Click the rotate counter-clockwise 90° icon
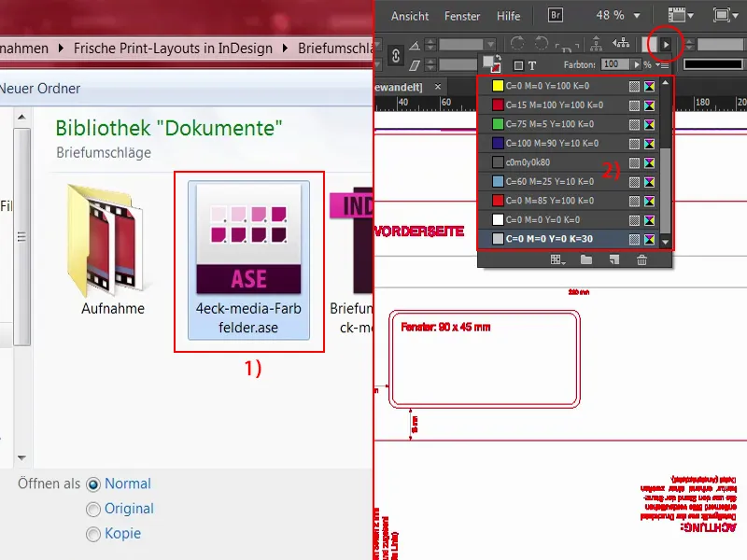Image resolution: width=747 pixels, height=560 pixels. 542,43
